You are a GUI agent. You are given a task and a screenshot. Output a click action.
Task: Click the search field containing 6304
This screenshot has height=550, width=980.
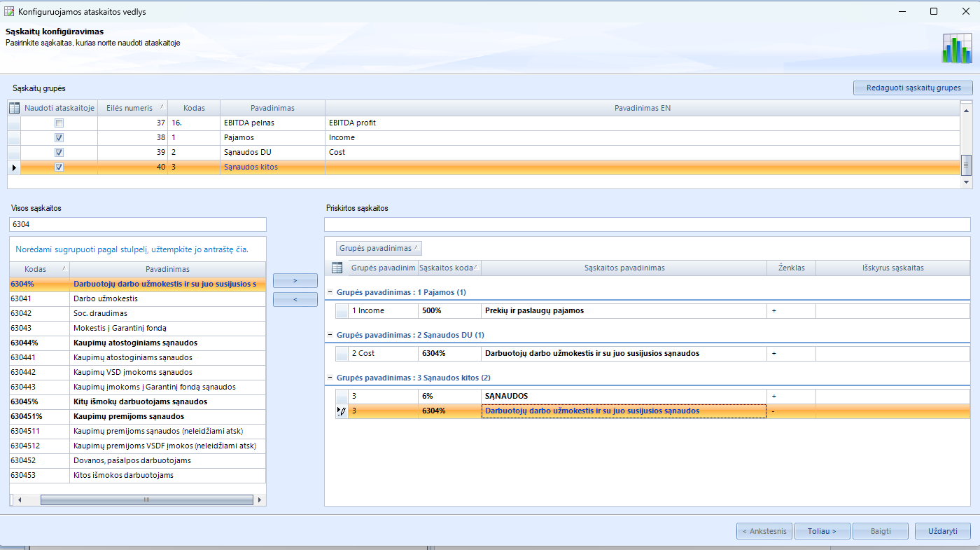coord(138,224)
